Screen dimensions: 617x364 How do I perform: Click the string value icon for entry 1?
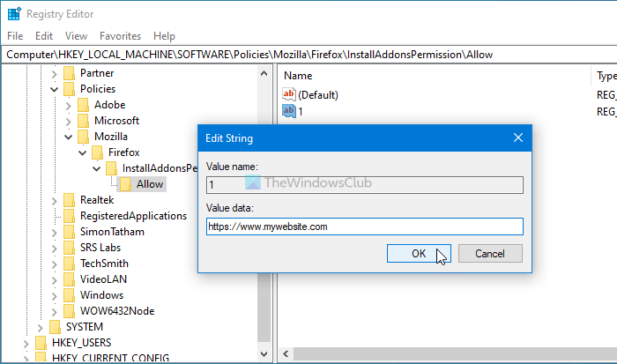(289, 111)
